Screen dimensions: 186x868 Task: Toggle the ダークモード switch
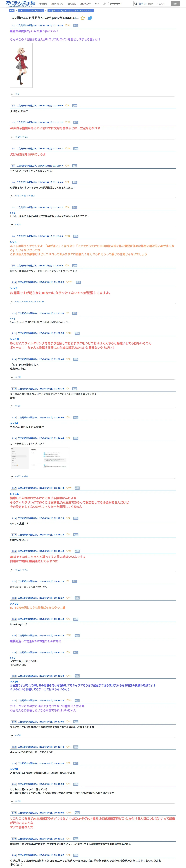(106, 4)
